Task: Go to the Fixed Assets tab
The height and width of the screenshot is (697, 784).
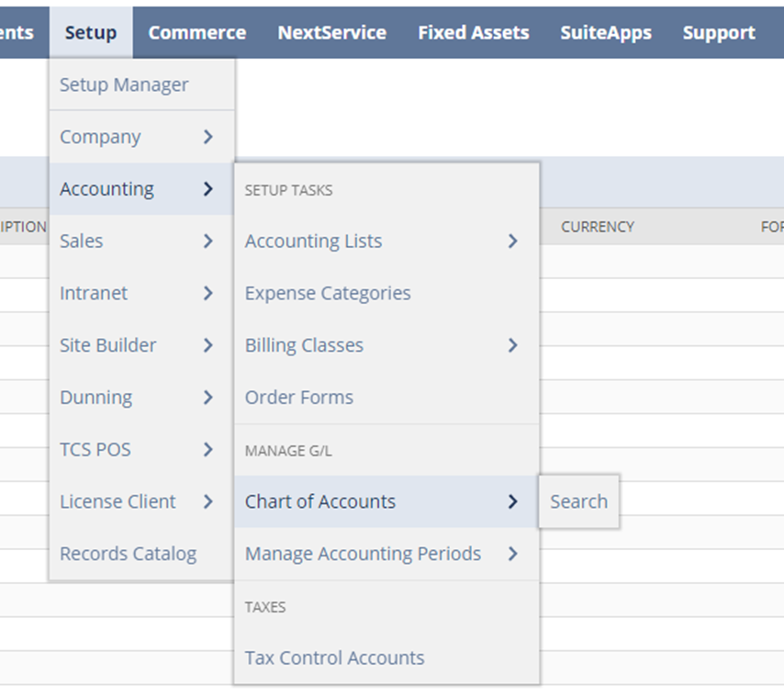Action: [473, 33]
